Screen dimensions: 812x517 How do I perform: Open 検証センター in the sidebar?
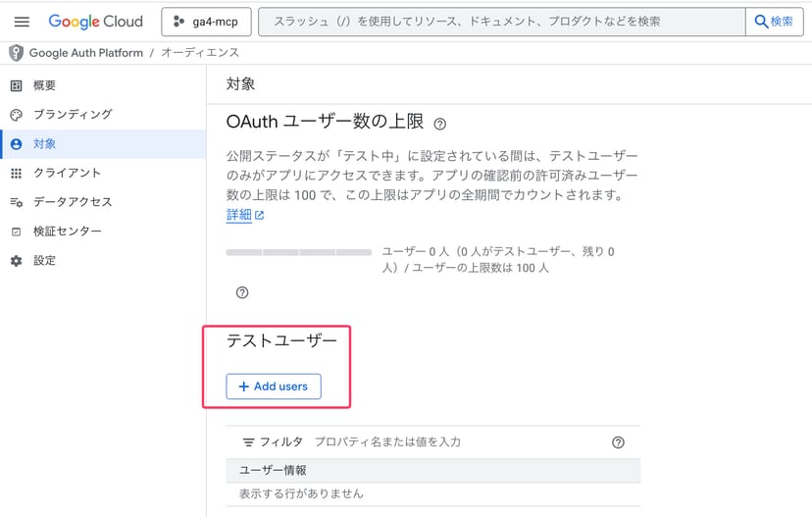[103, 232]
